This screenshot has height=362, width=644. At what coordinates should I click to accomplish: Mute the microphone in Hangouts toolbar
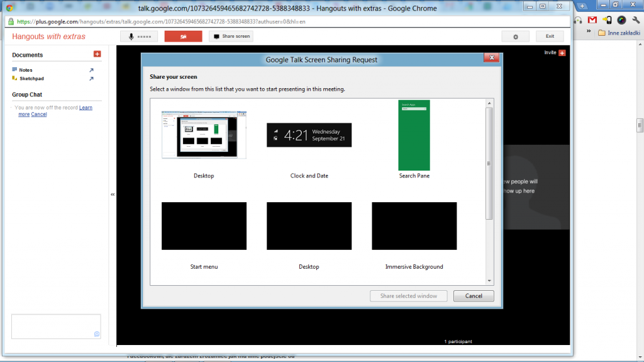pos(139,37)
